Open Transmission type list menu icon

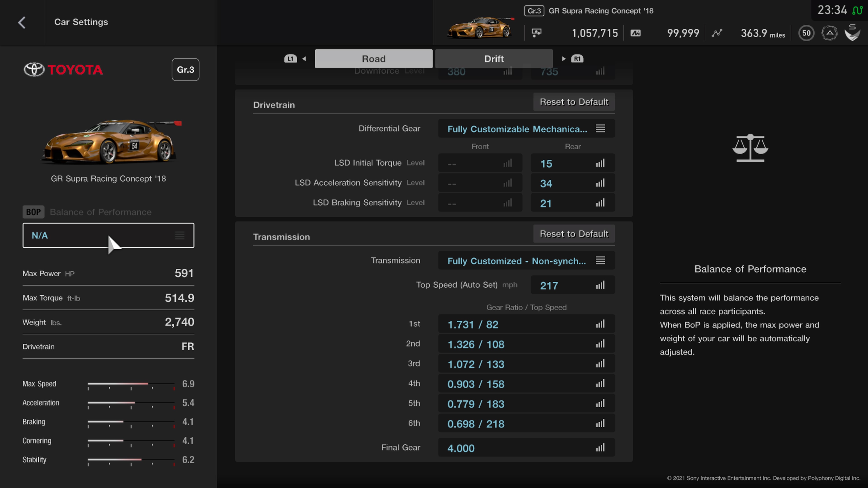[x=600, y=260]
